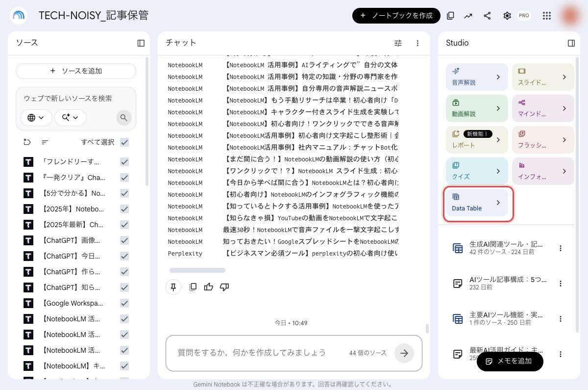Open chat configuration tune icon

click(x=398, y=43)
